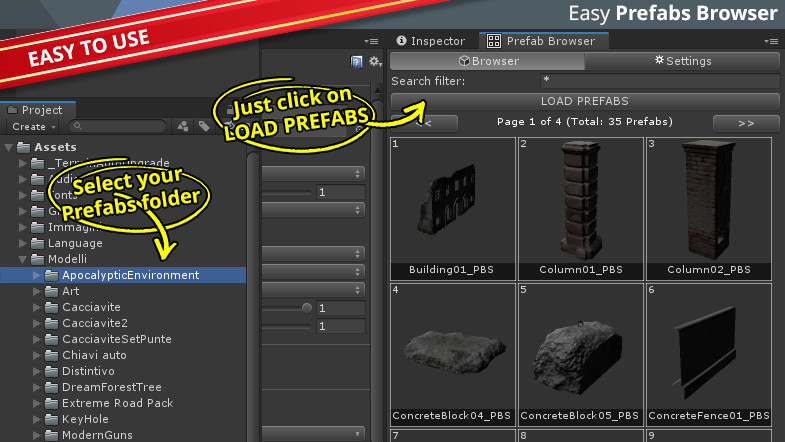Expand the Cacciavite folder

[x=37, y=307]
